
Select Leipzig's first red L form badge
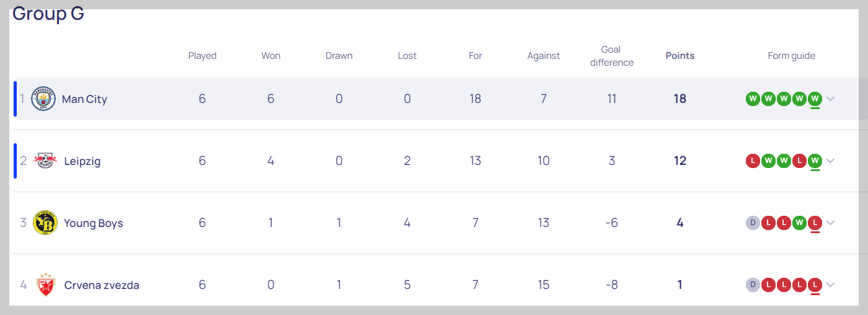(753, 161)
